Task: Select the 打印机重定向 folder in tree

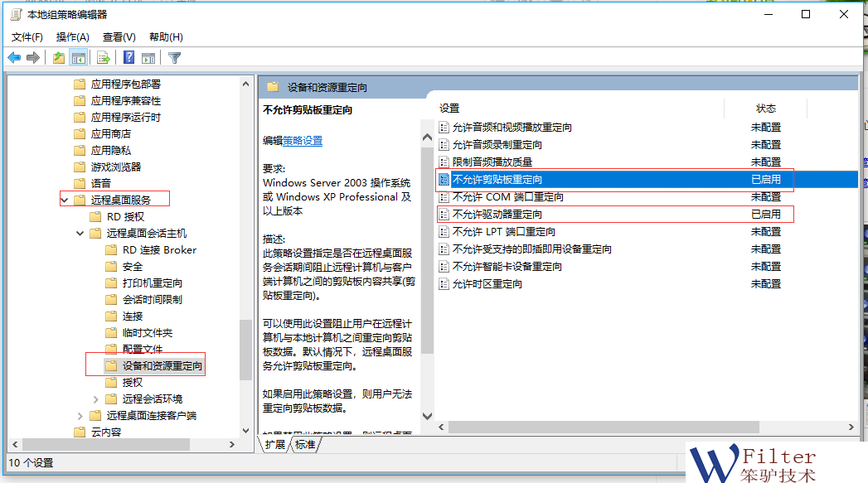Action: [152, 283]
